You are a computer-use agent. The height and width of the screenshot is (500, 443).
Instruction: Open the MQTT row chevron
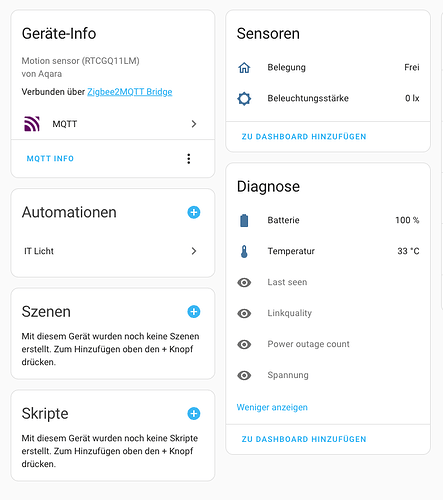point(194,124)
